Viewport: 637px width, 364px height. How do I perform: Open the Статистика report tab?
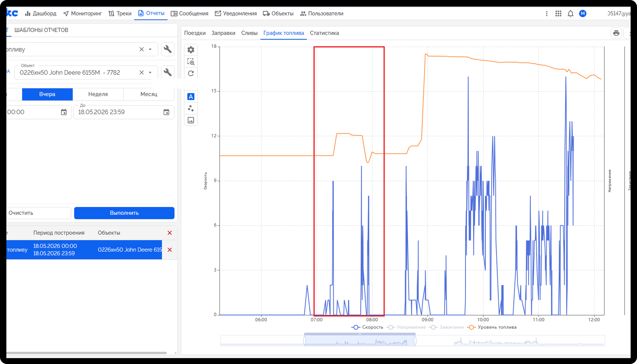click(x=324, y=33)
